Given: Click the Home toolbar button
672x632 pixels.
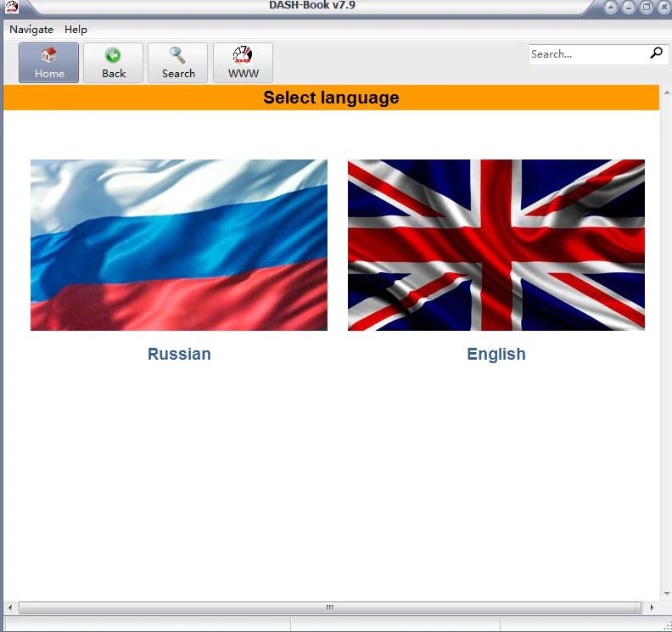Looking at the screenshot, I should (x=49, y=63).
